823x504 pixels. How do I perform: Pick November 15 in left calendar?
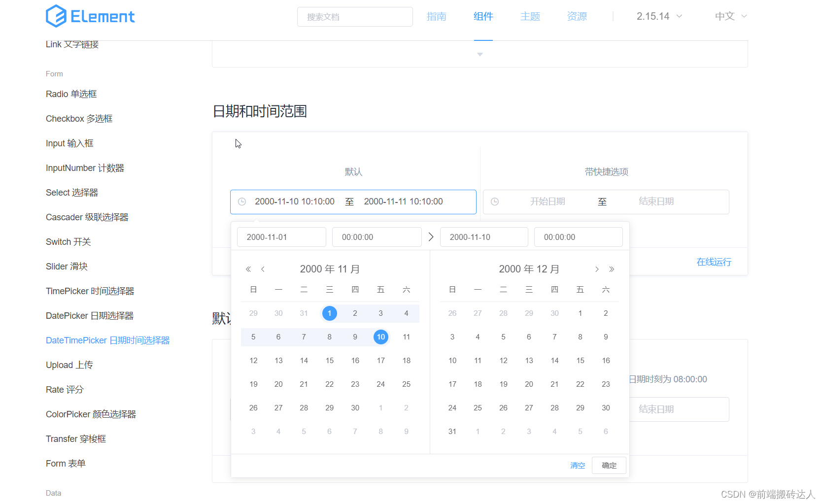click(x=330, y=361)
